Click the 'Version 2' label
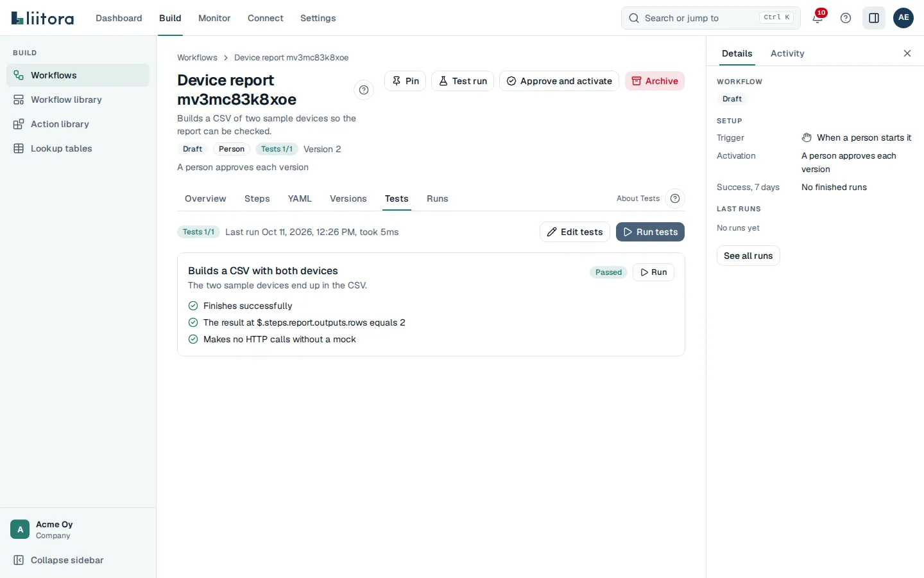Viewport: 924px width, 578px height. click(x=322, y=149)
